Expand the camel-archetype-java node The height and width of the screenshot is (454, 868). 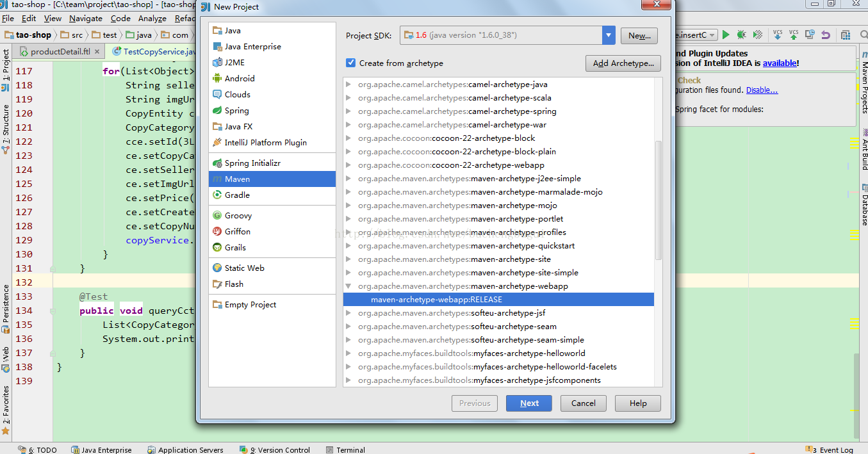pos(348,85)
